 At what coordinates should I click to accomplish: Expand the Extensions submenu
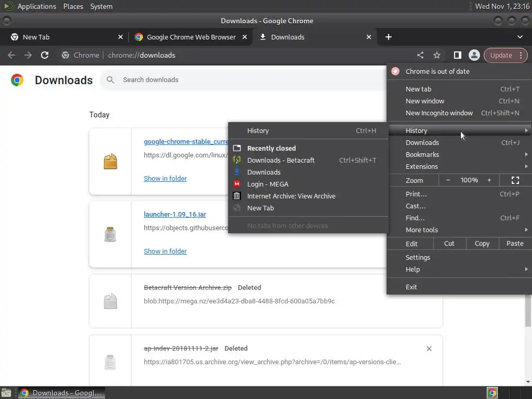[459, 166]
